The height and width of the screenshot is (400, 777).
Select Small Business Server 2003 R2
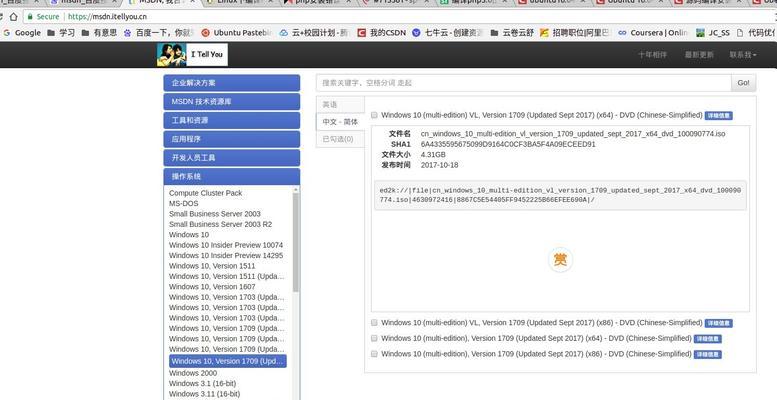(x=221, y=224)
